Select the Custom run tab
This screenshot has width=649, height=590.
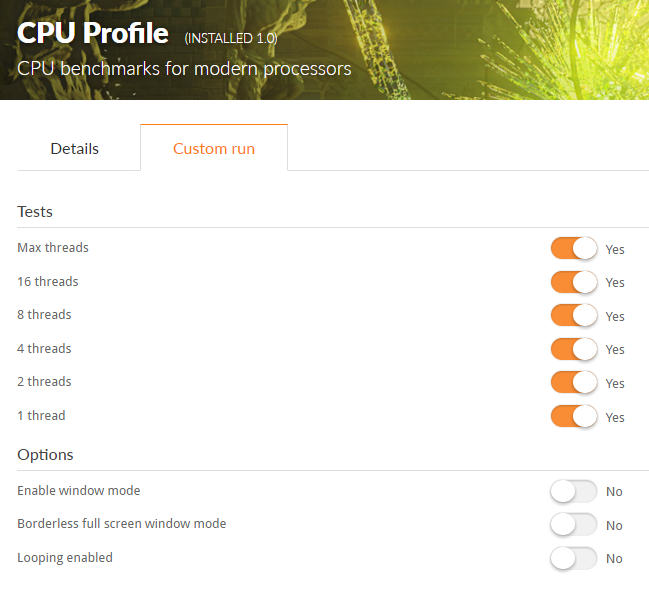[x=214, y=148]
